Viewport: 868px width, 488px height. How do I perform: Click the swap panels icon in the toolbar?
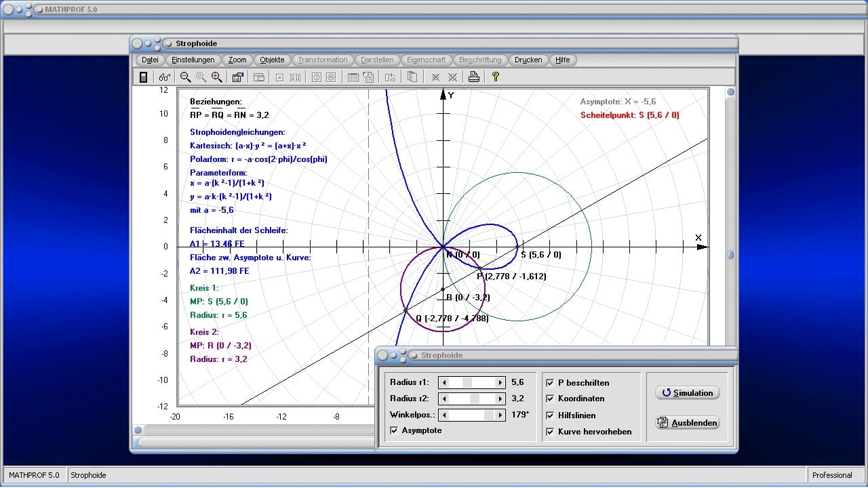pyautogui.click(x=390, y=77)
